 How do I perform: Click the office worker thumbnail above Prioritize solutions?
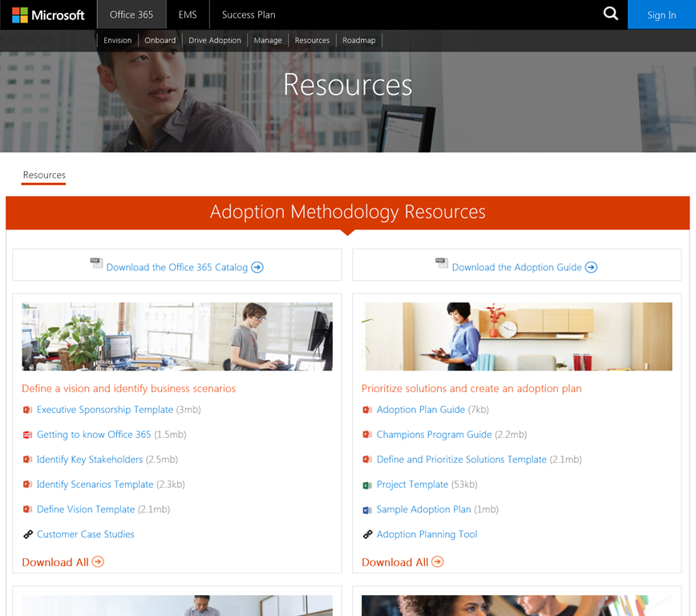click(516, 336)
